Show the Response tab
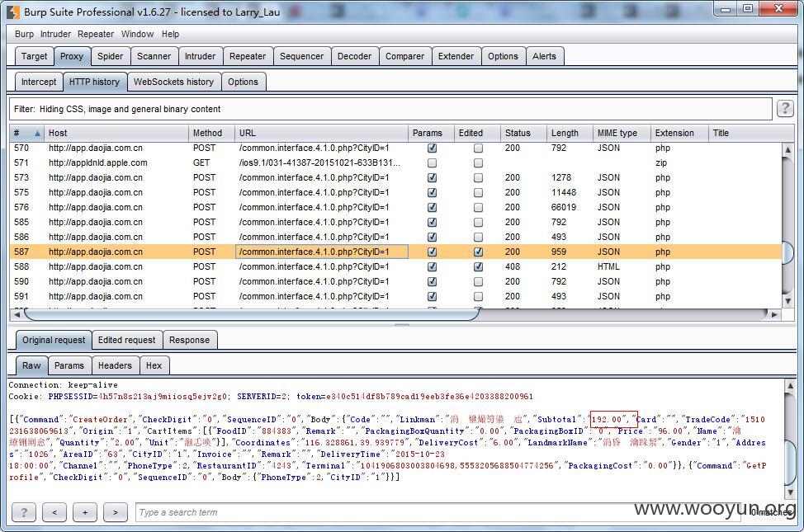The height and width of the screenshot is (532, 804). 189,341
